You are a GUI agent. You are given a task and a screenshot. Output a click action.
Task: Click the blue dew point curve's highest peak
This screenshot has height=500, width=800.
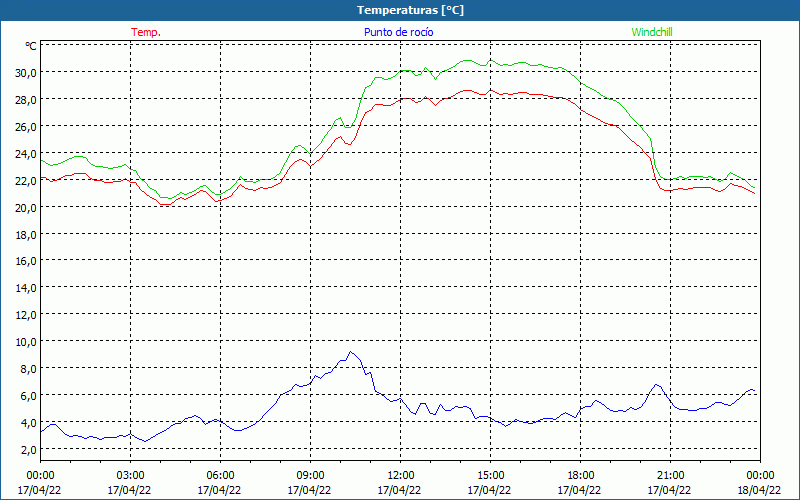tap(350, 352)
